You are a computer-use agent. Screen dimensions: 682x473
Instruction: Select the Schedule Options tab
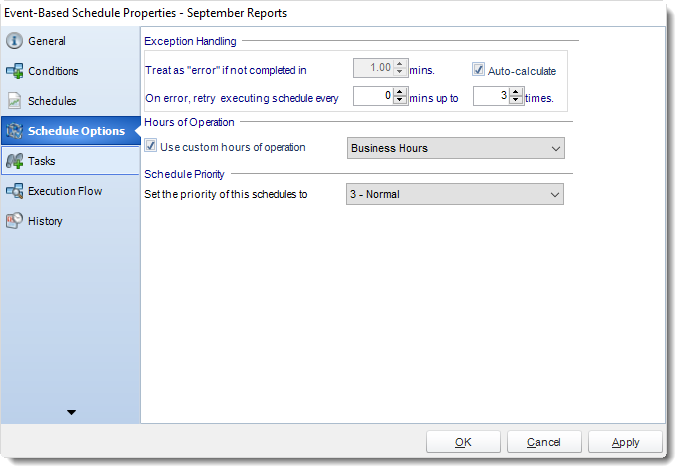(70, 131)
